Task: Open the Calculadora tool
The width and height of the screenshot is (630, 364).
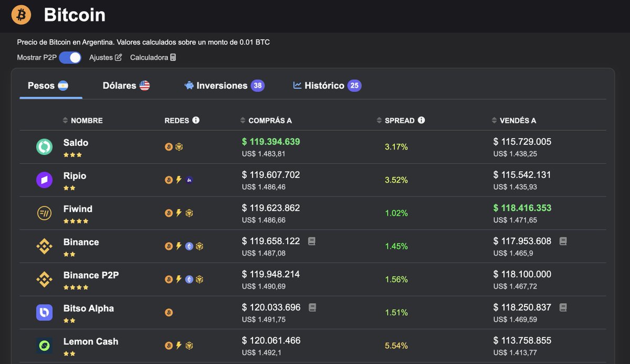Action: point(153,57)
